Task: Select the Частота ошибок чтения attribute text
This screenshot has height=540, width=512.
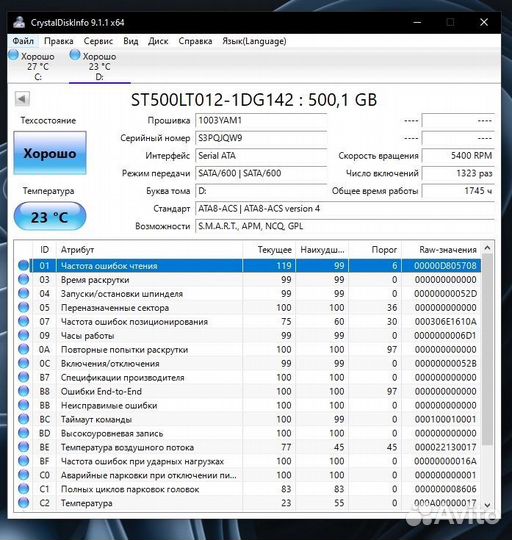Action: coord(109,266)
